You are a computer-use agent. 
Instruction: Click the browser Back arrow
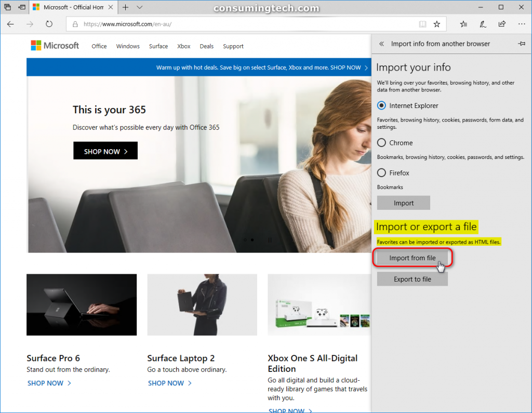click(10, 24)
